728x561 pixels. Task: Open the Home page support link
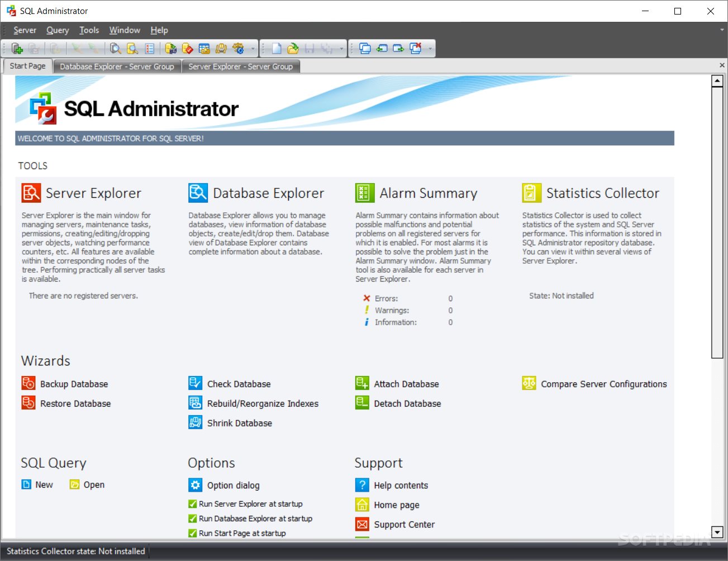point(397,505)
